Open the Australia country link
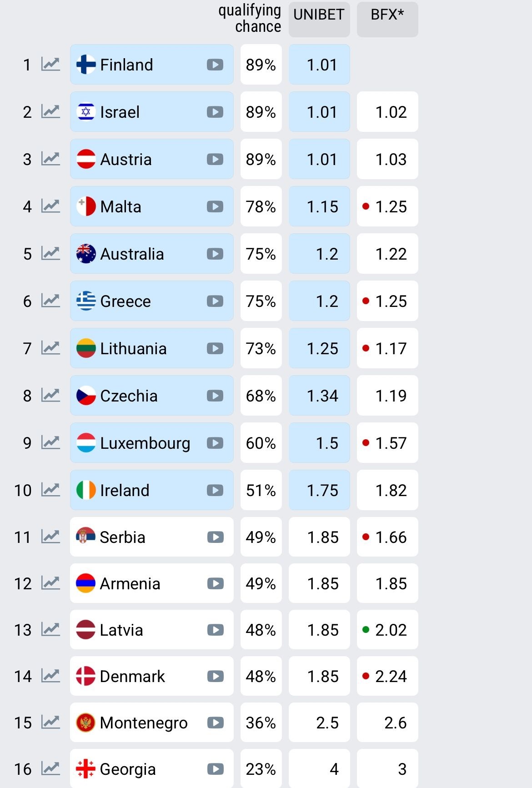The width and height of the screenshot is (532, 788). (x=132, y=254)
